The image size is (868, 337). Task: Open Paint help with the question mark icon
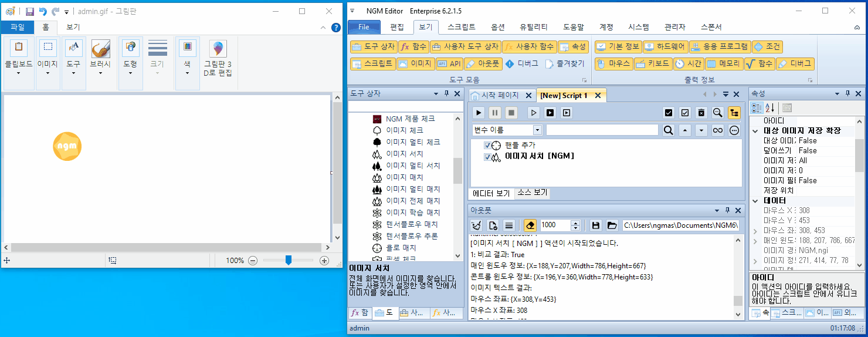coord(336,27)
